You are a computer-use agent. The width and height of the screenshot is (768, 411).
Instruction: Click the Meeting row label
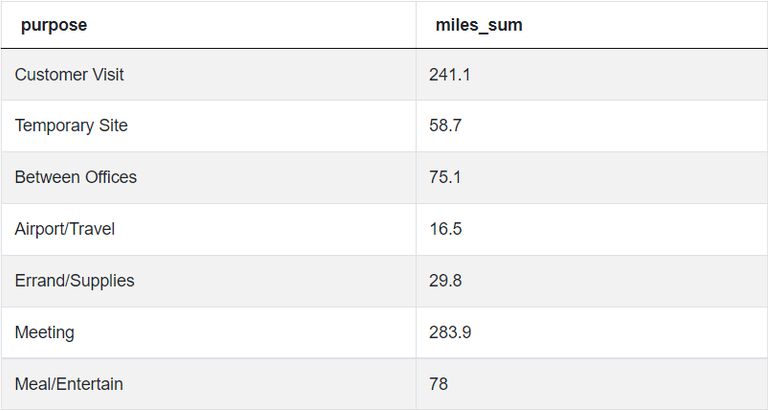point(45,333)
